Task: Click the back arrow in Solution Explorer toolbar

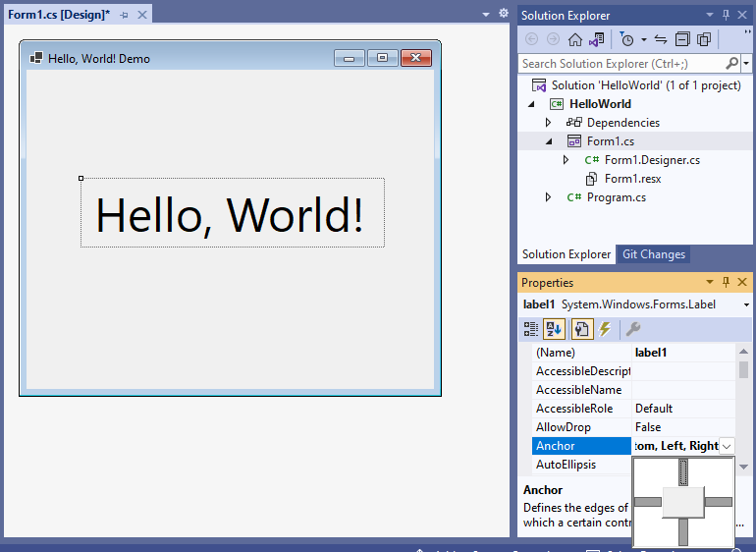Action: click(531, 39)
